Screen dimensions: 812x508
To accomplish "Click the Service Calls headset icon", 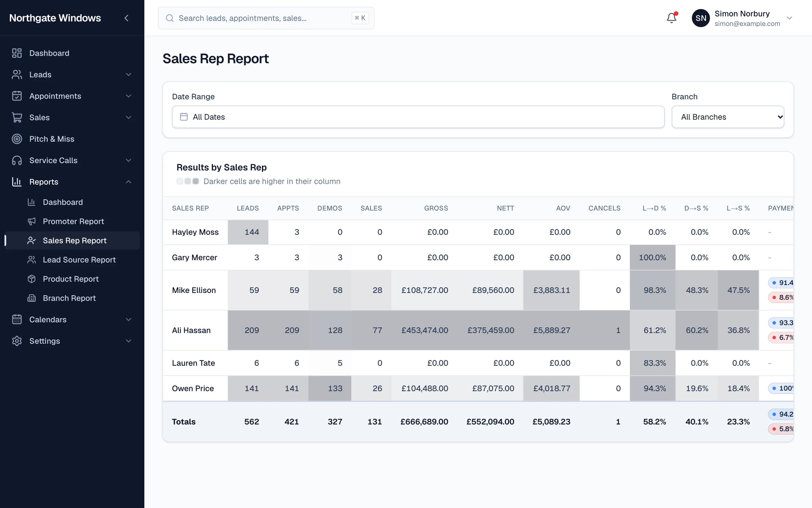I will click(x=17, y=160).
